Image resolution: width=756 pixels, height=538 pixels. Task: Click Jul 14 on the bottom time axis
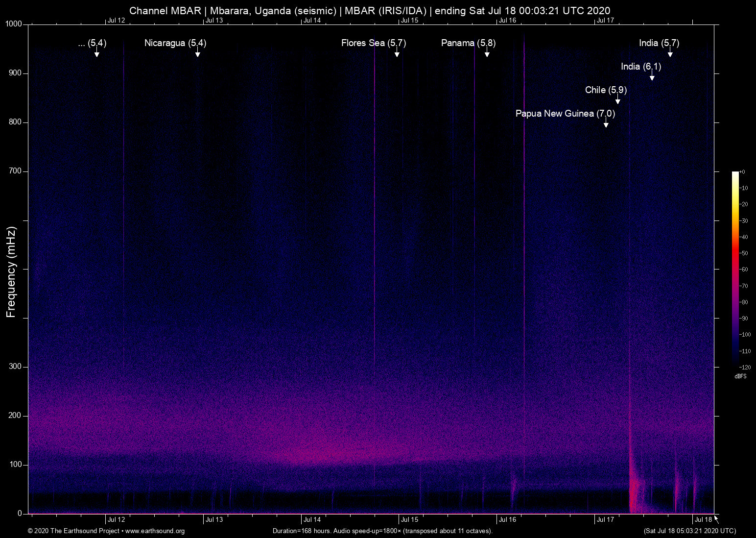pyautogui.click(x=312, y=520)
